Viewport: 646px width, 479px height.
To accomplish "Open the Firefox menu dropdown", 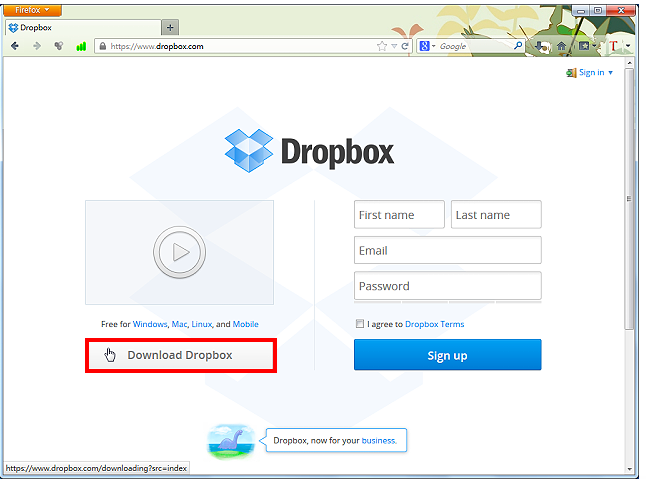I will (x=33, y=10).
